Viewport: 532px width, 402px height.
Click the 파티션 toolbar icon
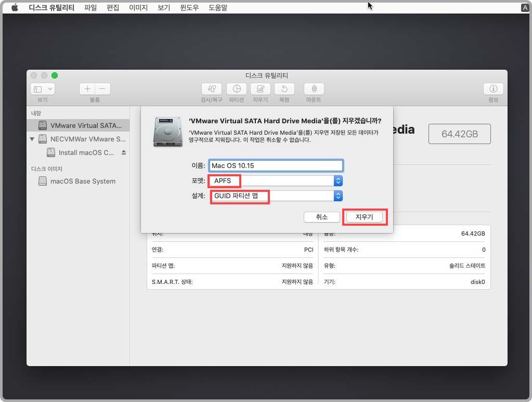click(237, 89)
